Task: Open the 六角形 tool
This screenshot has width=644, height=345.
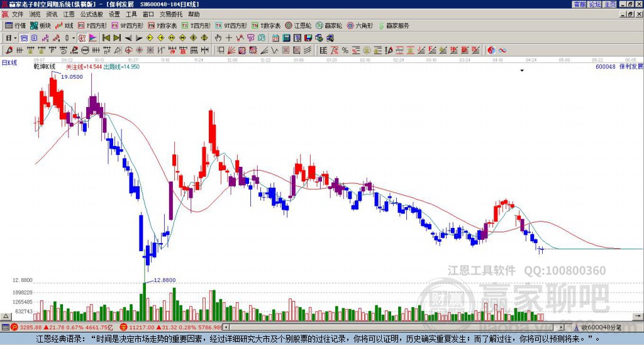Action: pyautogui.click(x=360, y=25)
